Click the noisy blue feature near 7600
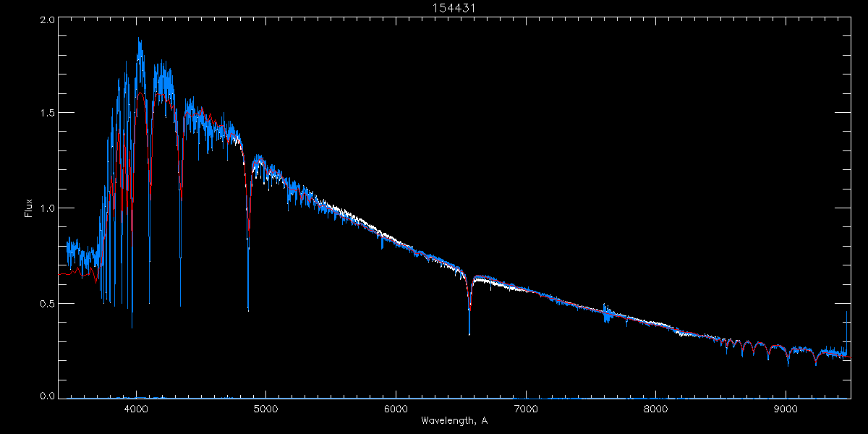The height and width of the screenshot is (434, 868). click(606, 314)
